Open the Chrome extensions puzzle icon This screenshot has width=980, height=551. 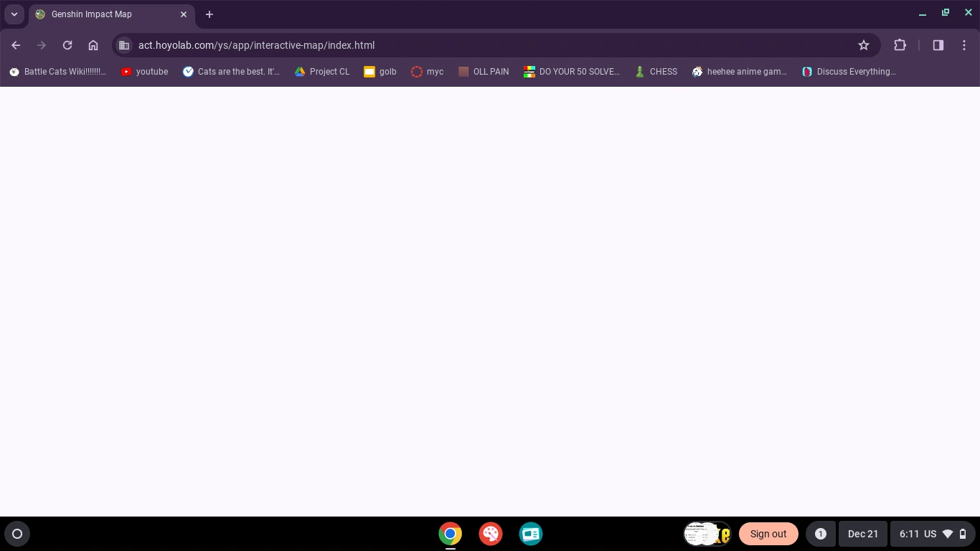click(900, 45)
